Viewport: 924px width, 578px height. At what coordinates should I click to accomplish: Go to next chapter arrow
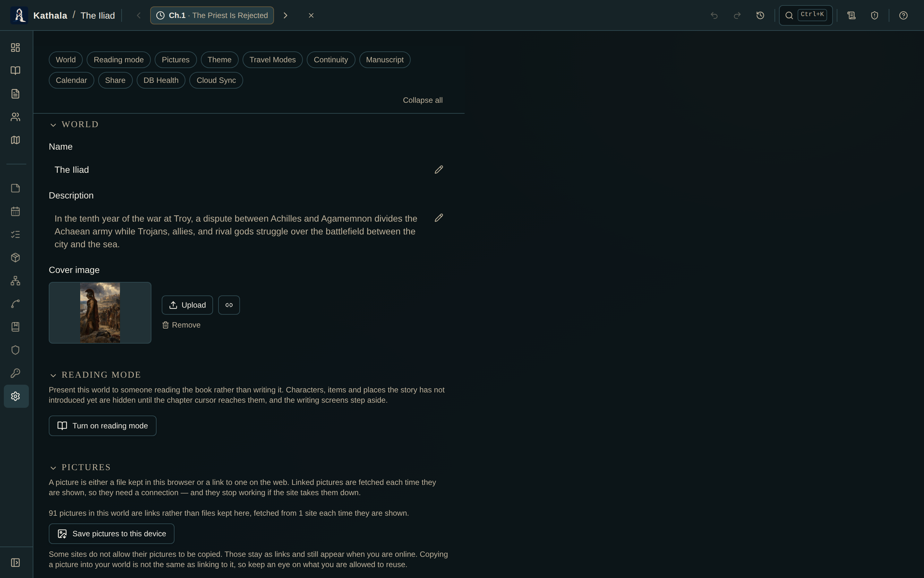coord(285,15)
